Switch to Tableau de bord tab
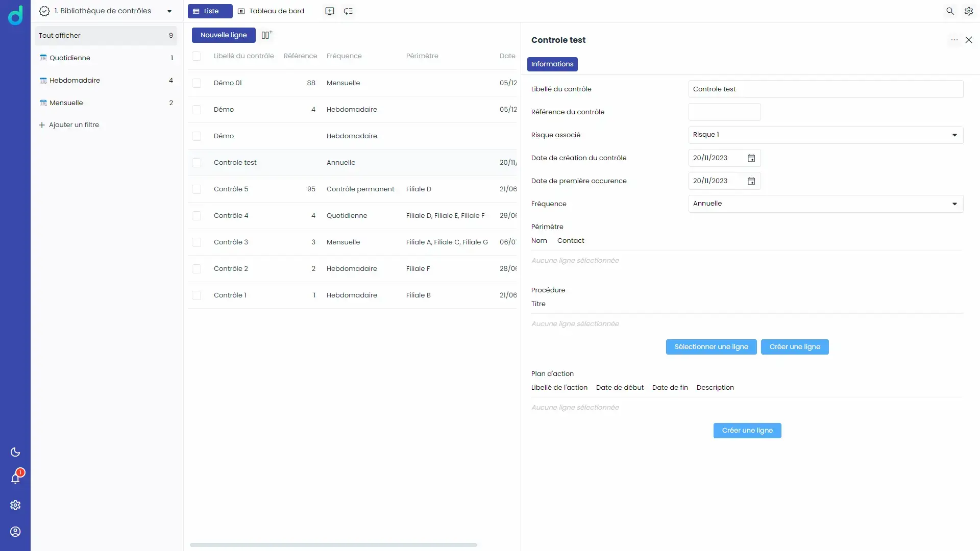This screenshot has width=980, height=551. pyautogui.click(x=271, y=11)
